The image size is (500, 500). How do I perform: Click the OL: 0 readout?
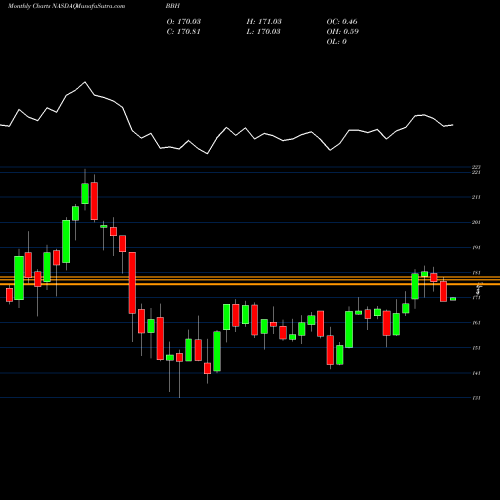pyautogui.click(x=336, y=41)
